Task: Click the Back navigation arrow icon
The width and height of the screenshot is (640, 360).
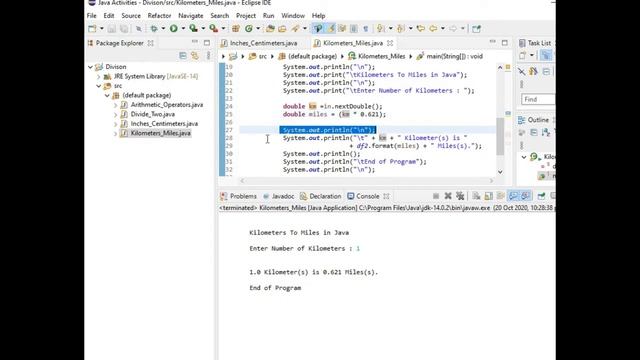Action: click(433, 29)
